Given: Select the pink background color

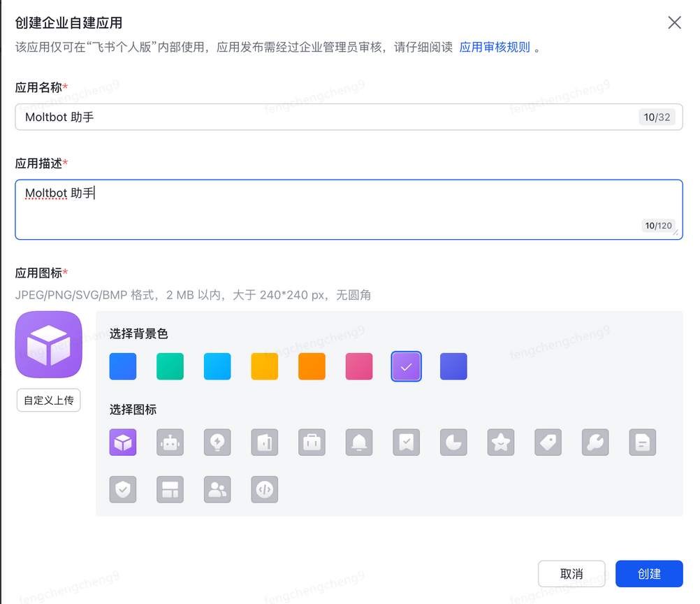Looking at the screenshot, I should 359,366.
